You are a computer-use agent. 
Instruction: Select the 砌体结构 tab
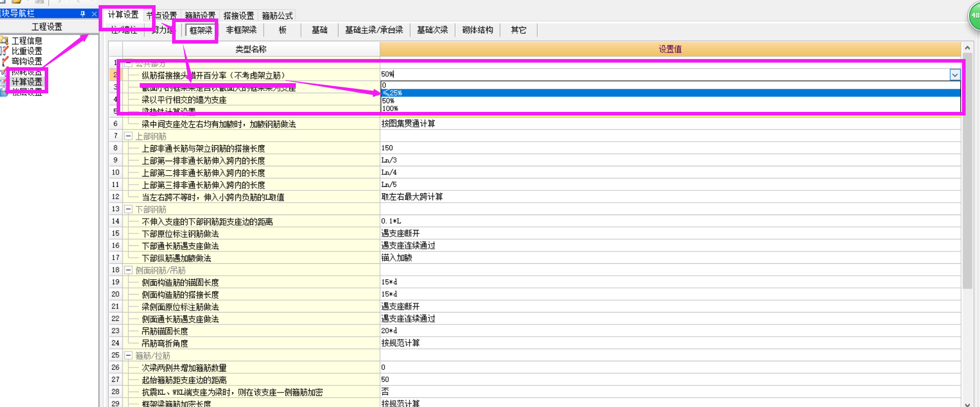click(x=478, y=30)
